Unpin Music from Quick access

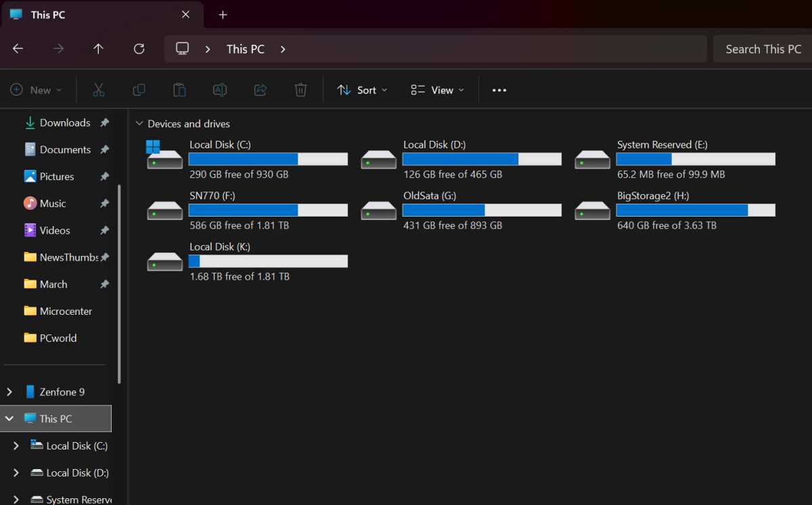[105, 203]
